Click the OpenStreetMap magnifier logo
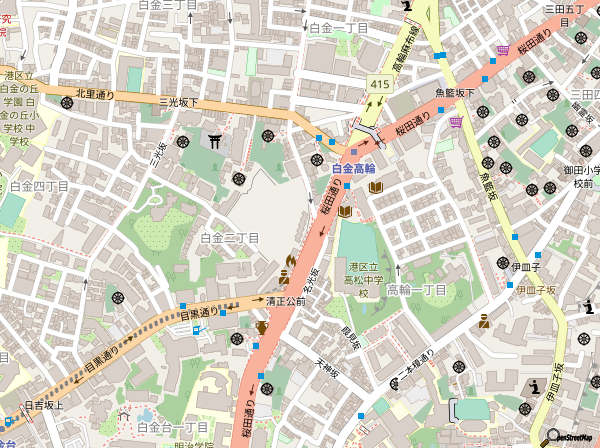The width and height of the screenshot is (600, 448). (x=552, y=436)
